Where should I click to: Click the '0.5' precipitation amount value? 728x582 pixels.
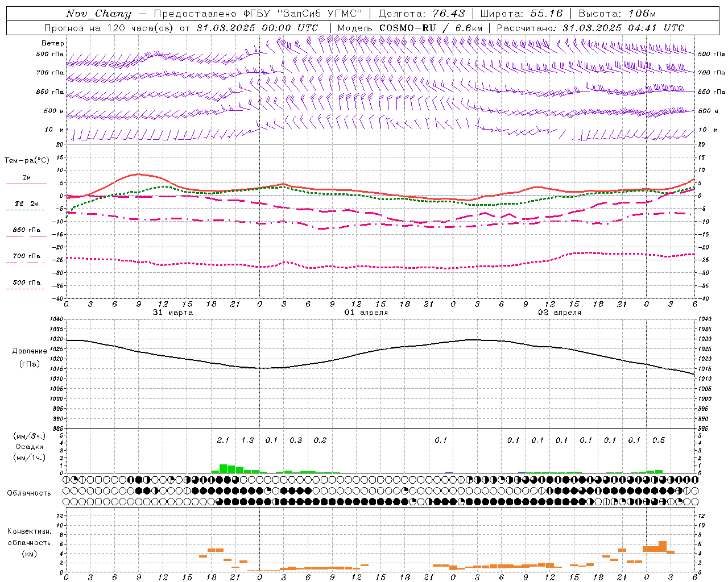point(659,440)
